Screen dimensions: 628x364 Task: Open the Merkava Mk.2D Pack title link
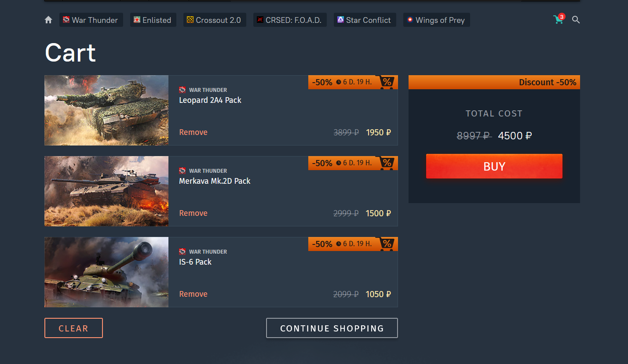[x=215, y=181]
